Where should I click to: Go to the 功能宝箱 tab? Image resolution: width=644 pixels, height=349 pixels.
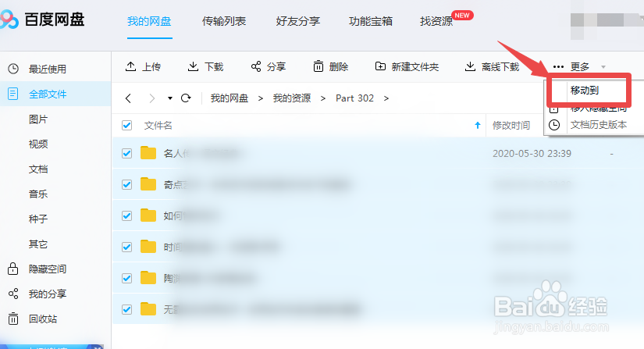(371, 21)
